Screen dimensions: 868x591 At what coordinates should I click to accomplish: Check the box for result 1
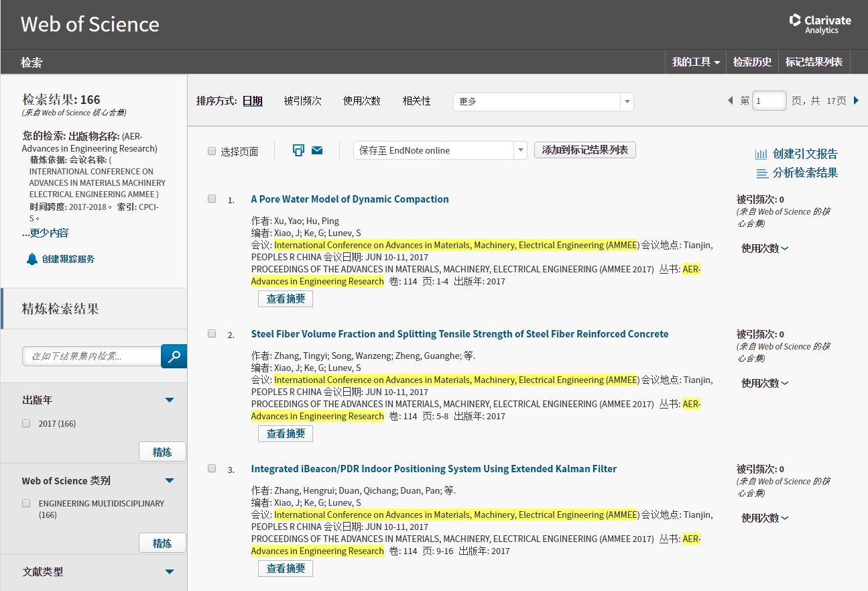[212, 199]
